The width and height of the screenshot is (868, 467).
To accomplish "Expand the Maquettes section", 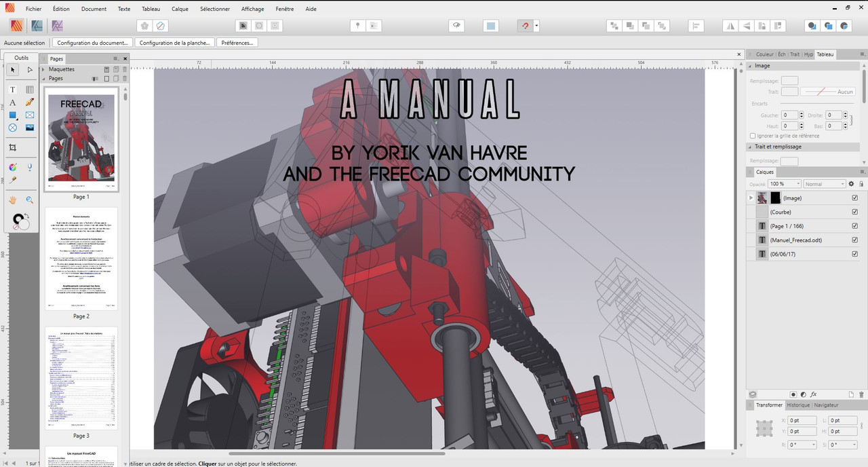I will pos(43,69).
